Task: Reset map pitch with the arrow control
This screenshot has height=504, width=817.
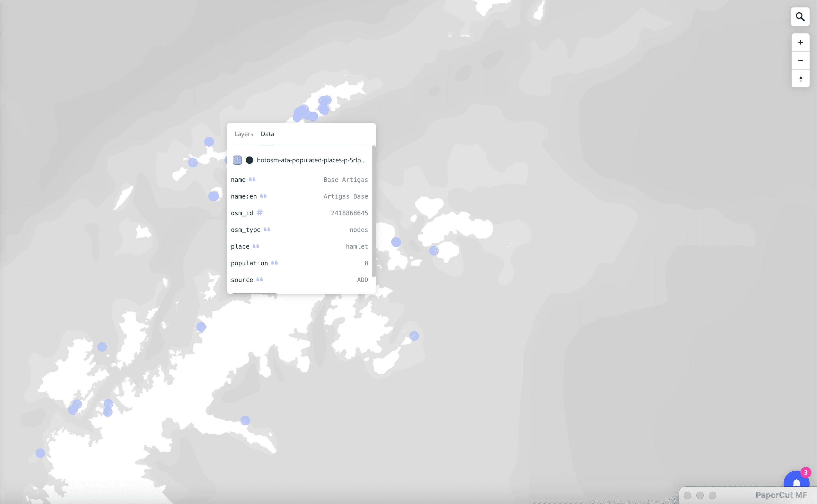Action: point(800,79)
